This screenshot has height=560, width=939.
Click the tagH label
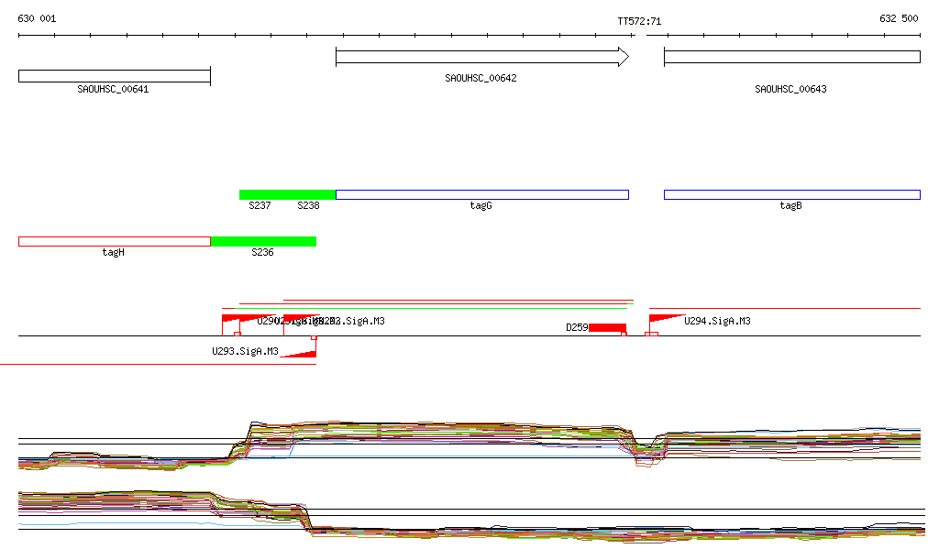coord(113,252)
